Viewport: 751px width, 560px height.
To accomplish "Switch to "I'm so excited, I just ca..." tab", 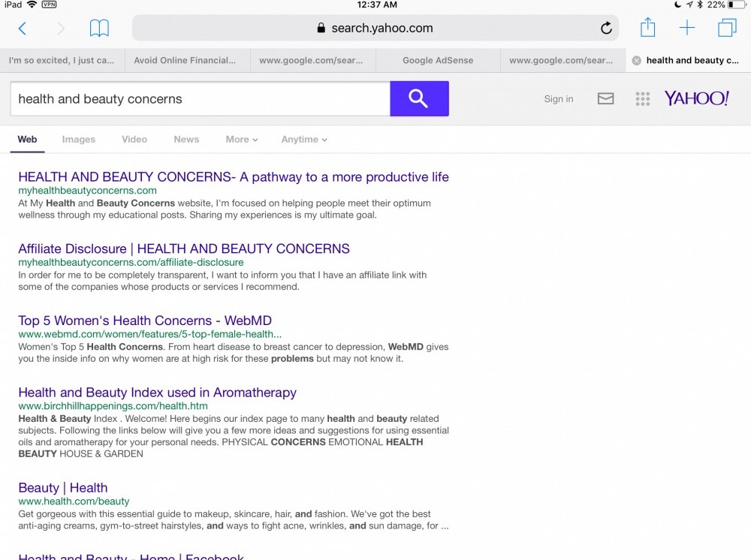I will tap(62, 60).
